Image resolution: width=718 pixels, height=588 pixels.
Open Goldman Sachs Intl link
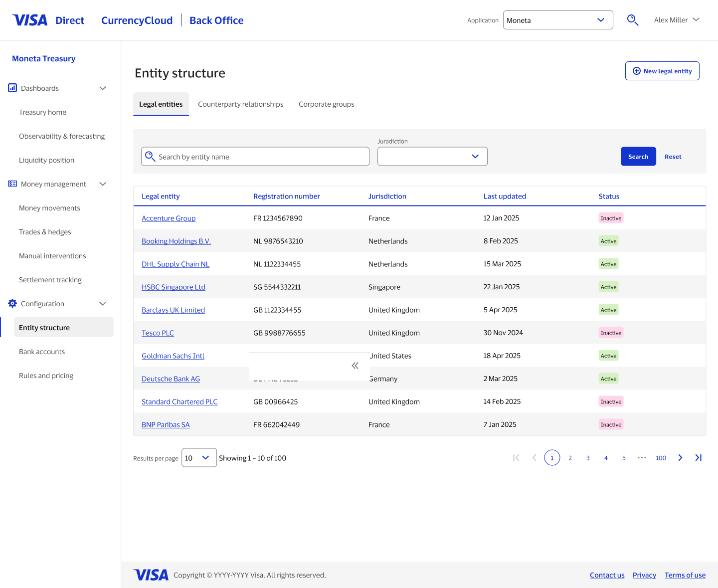173,356
